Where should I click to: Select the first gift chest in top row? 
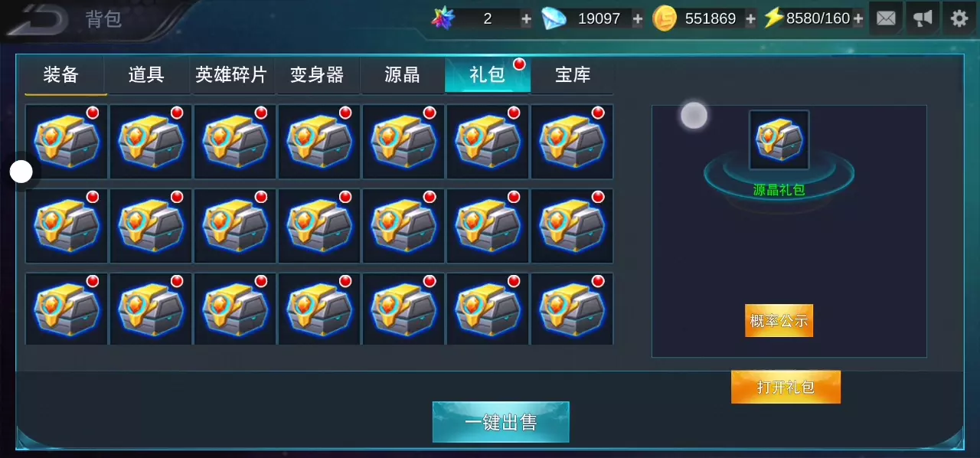coord(66,142)
